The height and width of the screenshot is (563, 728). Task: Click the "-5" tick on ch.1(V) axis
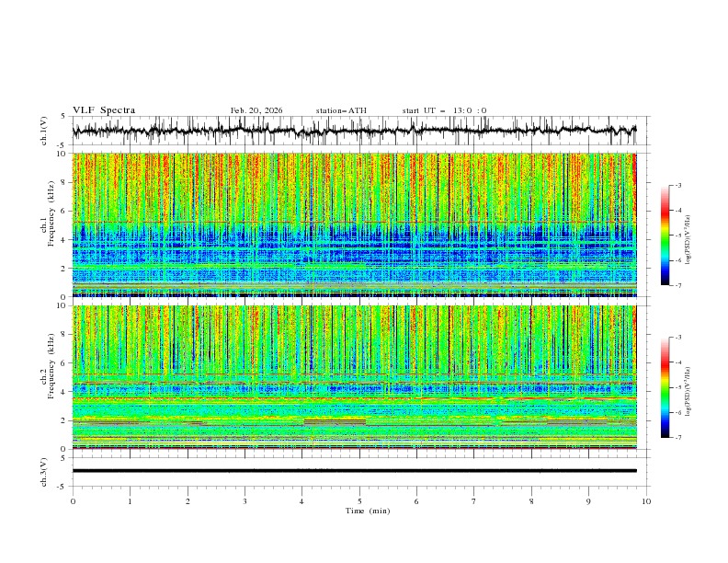tap(63, 145)
